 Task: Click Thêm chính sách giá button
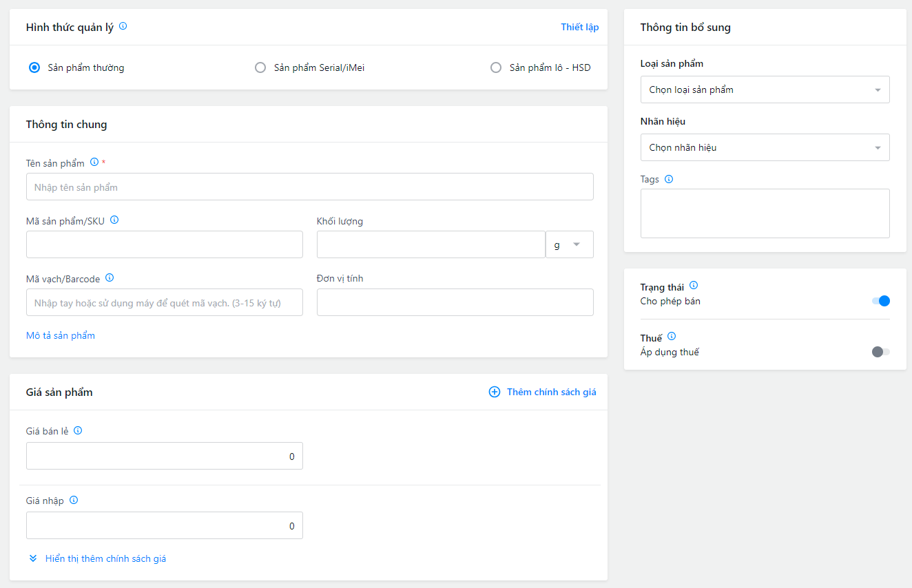543,392
